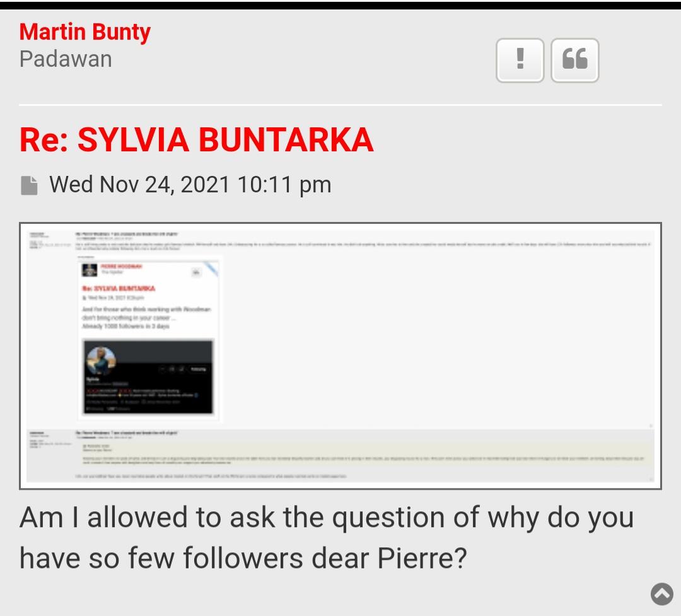Click the round Twitter avatar inside the screenshot

102,361
